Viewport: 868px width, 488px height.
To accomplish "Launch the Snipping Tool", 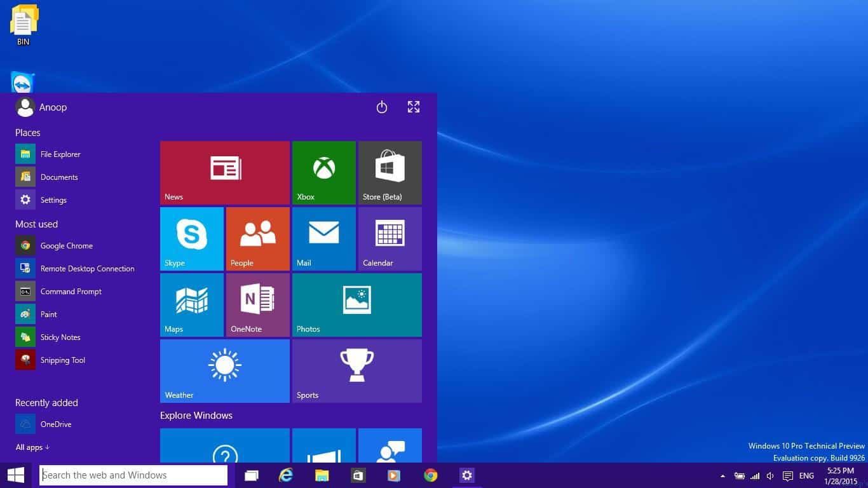I will 51,360.
